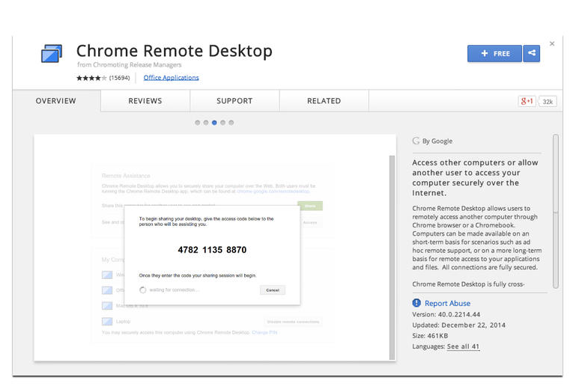Open the Office Applications category link

coord(172,78)
